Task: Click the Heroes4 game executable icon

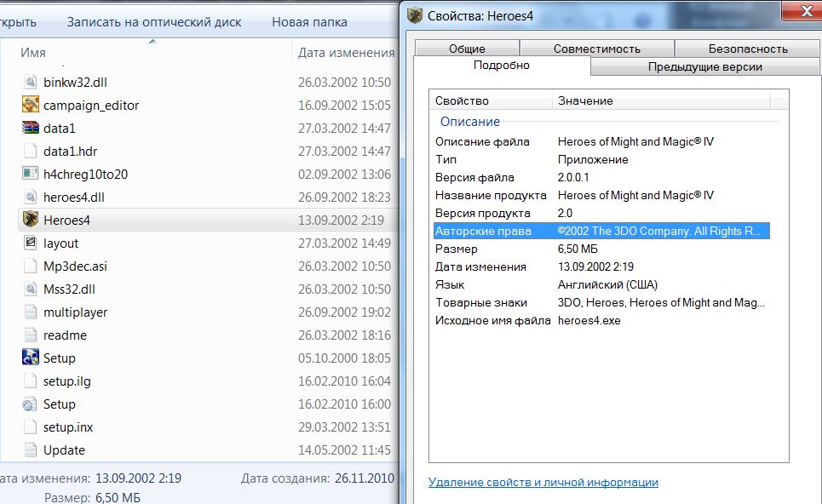Action: point(31,220)
